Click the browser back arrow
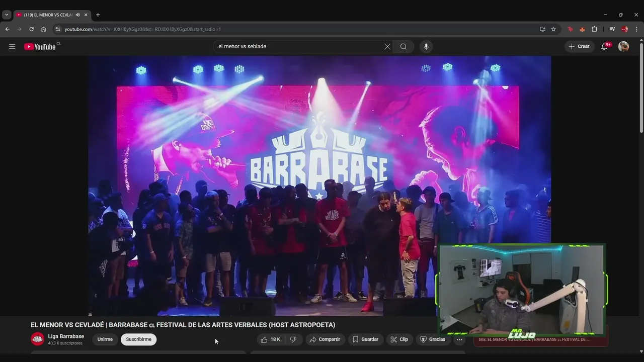Image resolution: width=644 pixels, height=362 pixels. point(7,29)
